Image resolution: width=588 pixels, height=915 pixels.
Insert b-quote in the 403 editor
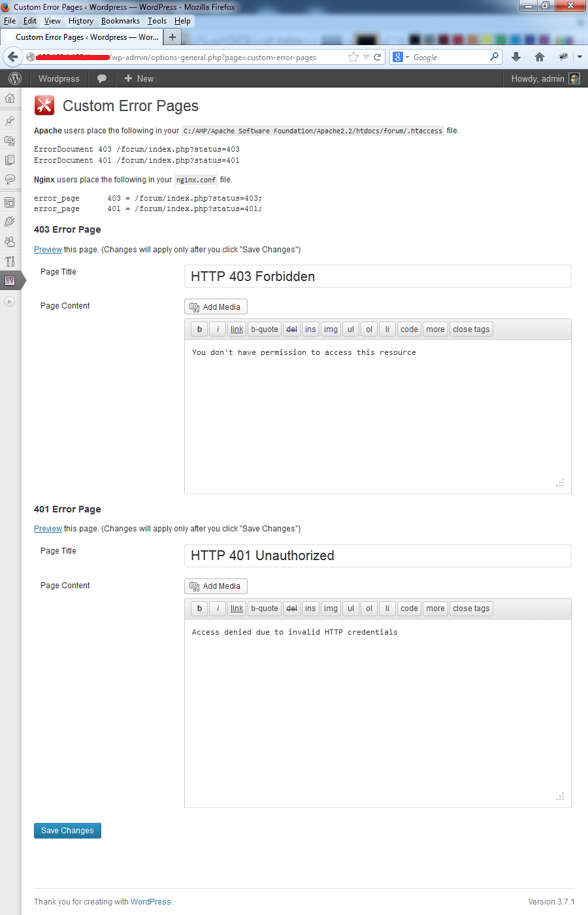265,329
